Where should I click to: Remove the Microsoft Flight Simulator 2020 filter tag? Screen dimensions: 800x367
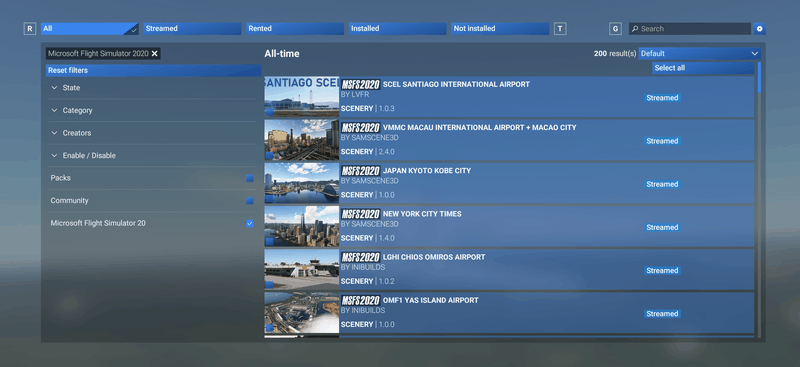coord(155,54)
